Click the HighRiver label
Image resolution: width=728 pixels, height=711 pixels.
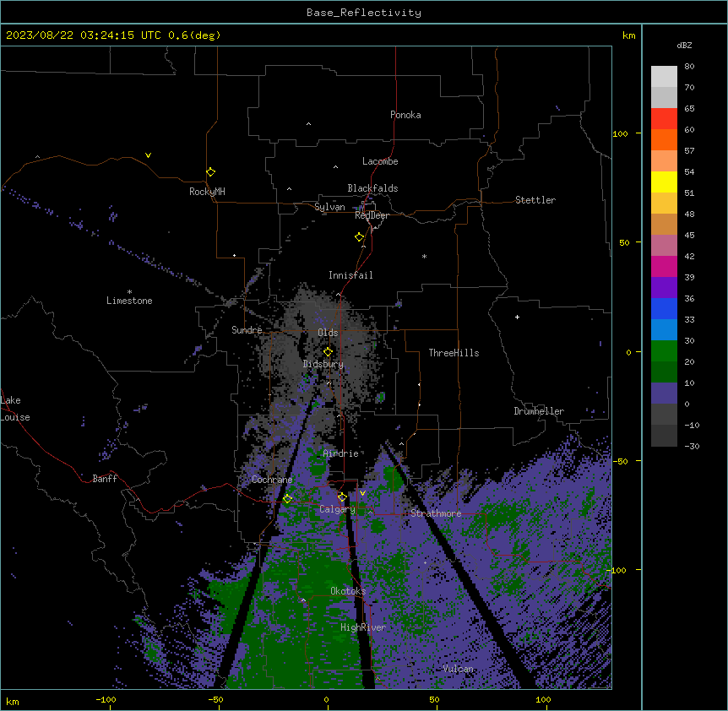coord(363,627)
